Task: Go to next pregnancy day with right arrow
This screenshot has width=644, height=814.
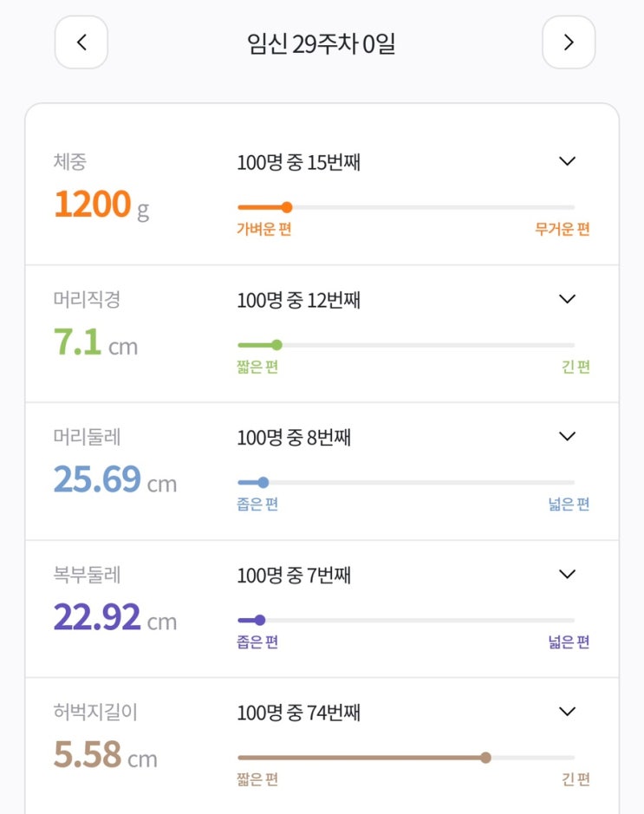Action: click(569, 42)
